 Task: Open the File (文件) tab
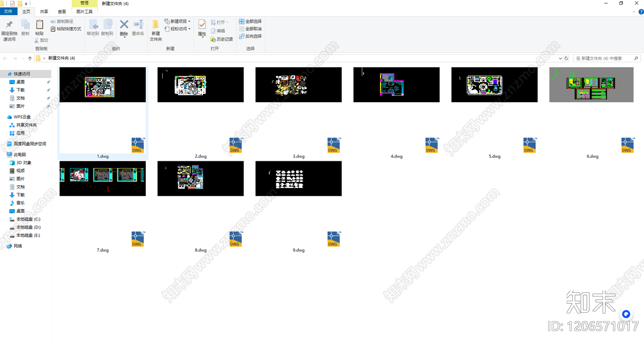click(x=8, y=12)
